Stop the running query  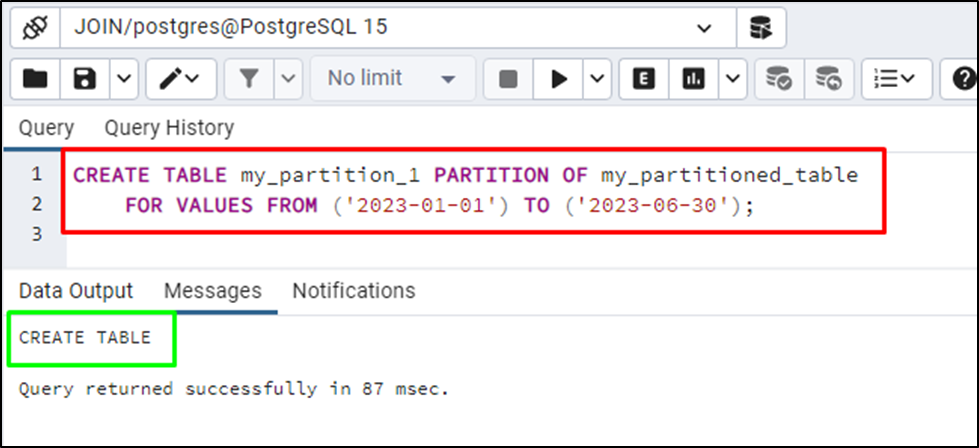pos(508,79)
